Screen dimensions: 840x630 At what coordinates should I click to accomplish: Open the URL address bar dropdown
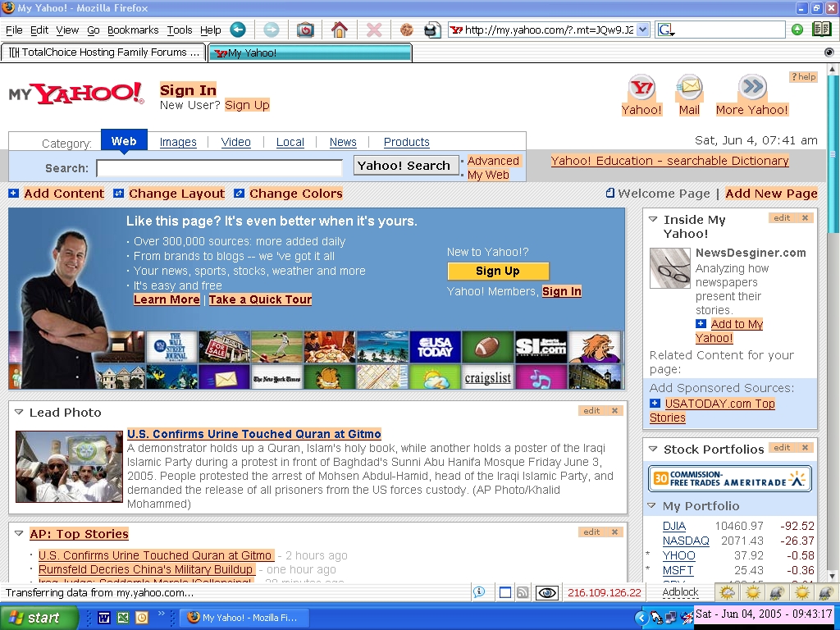[642, 30]
